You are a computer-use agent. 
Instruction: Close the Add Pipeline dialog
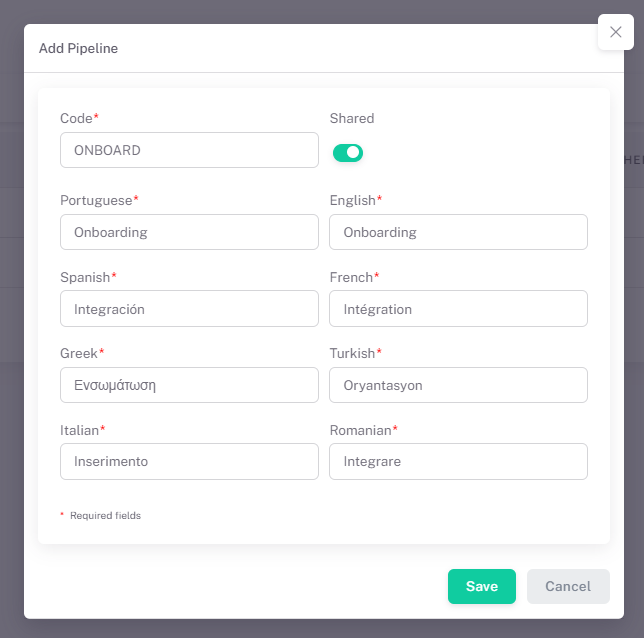pos(615,32)
